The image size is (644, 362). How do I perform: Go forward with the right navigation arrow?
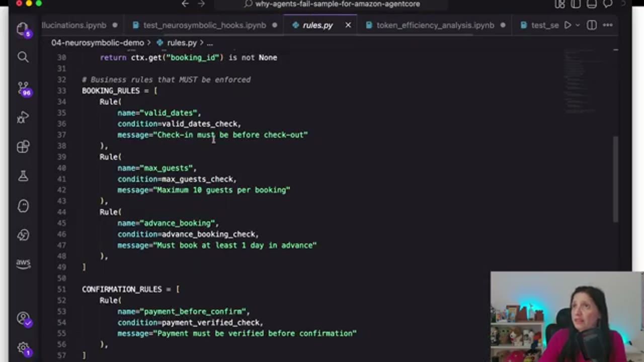(x=201, y=4)
